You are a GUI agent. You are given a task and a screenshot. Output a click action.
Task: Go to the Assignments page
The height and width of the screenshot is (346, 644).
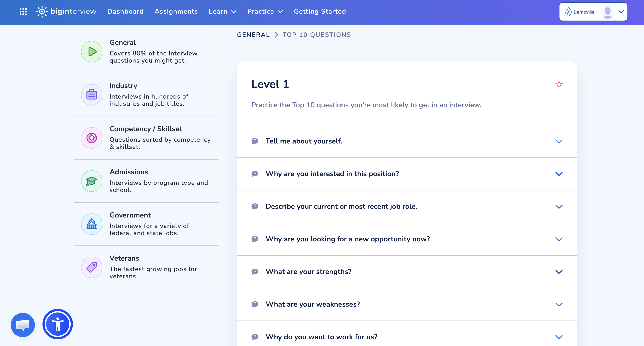[x=176, y=11]
